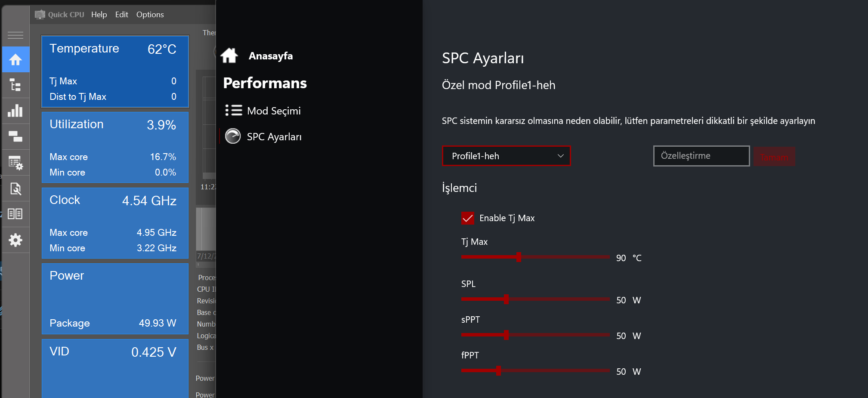This screenshot has height=398, width=868.
Task: Click the sPPT value 50 W
Action: click(x=629, y=336)
